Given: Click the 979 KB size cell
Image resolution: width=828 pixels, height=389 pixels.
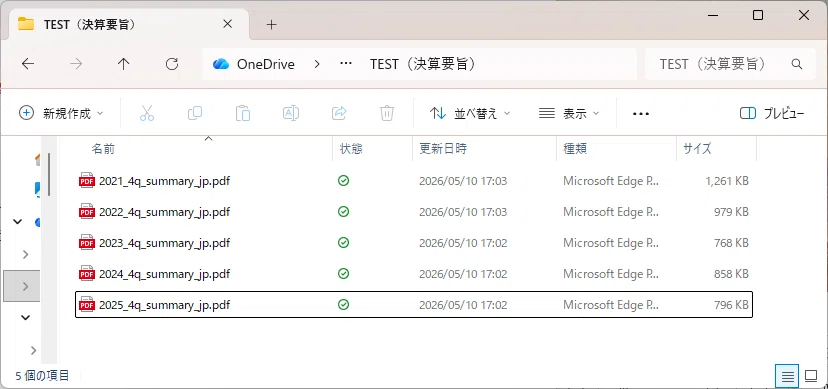Looking at the screenshot, I should click(731, 212).
